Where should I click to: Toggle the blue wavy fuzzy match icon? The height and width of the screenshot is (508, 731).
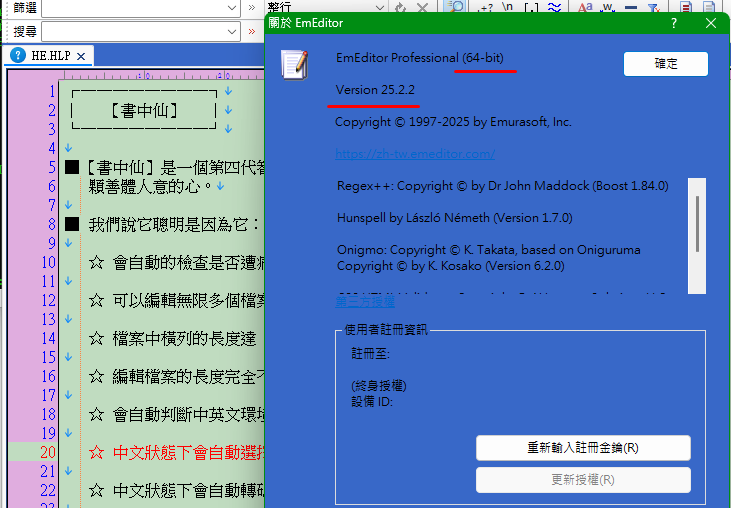pos(554,7)
